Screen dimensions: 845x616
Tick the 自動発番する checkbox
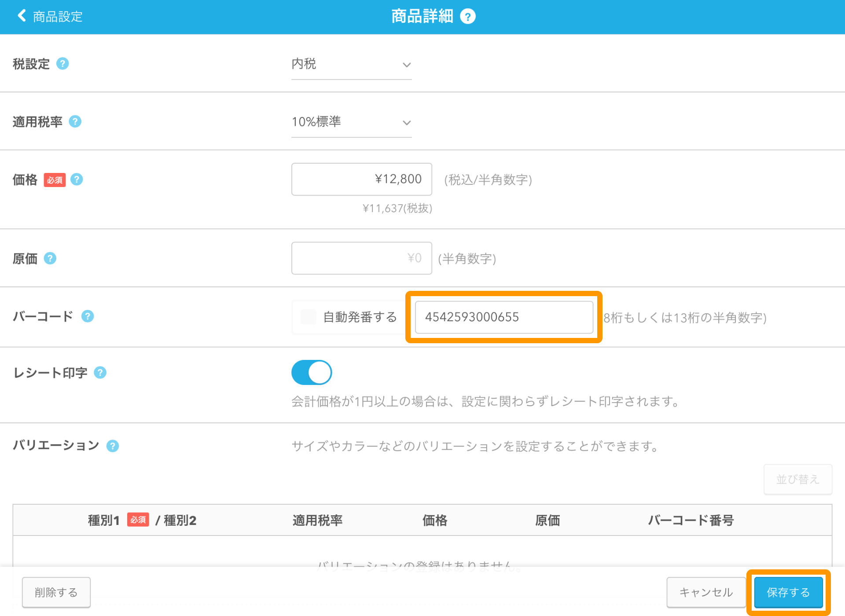309,317
